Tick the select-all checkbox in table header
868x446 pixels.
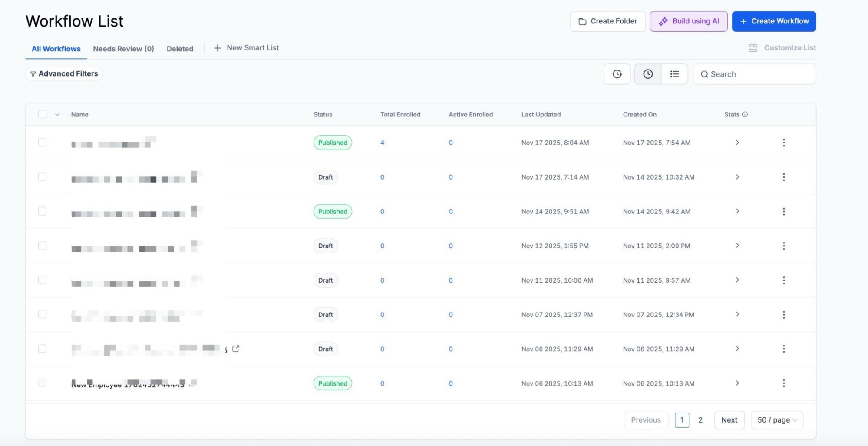(42, 114)
